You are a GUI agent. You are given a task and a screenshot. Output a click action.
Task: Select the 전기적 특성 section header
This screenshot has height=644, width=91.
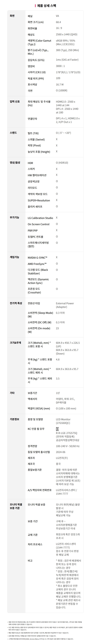(16, 303)
